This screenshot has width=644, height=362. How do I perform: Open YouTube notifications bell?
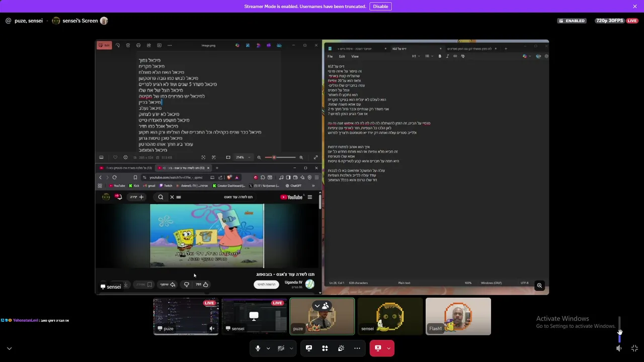tap(119, 197)
